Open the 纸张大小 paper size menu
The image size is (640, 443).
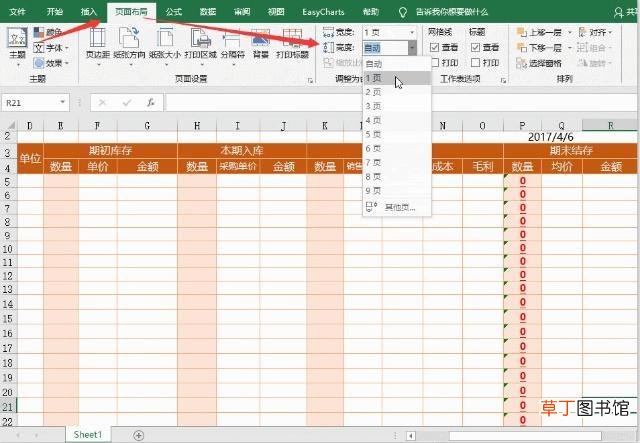pos(165,45)
